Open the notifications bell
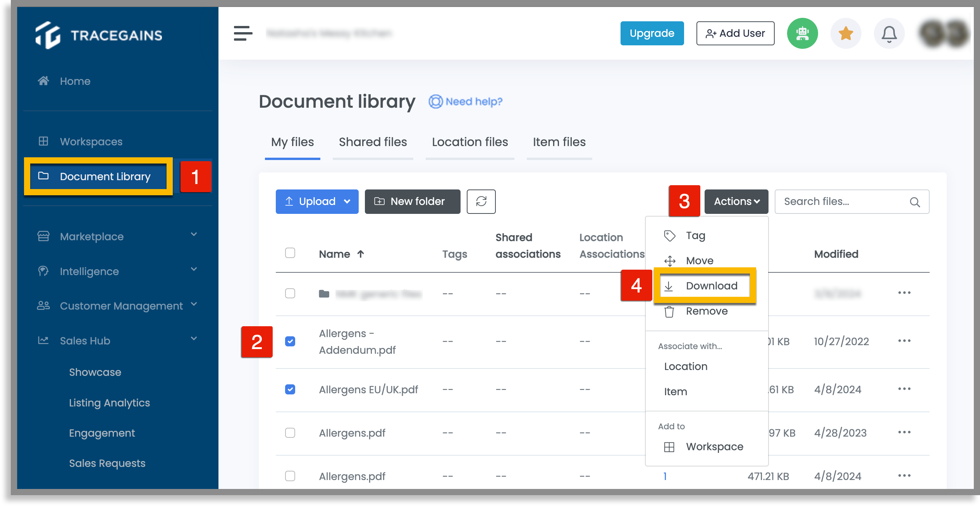Image resolution: width=980 pixels, height=506 pixels. 889,34
